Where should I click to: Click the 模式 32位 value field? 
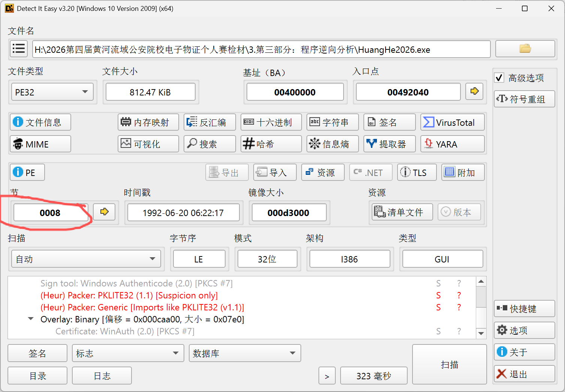[x=267, y=259]
